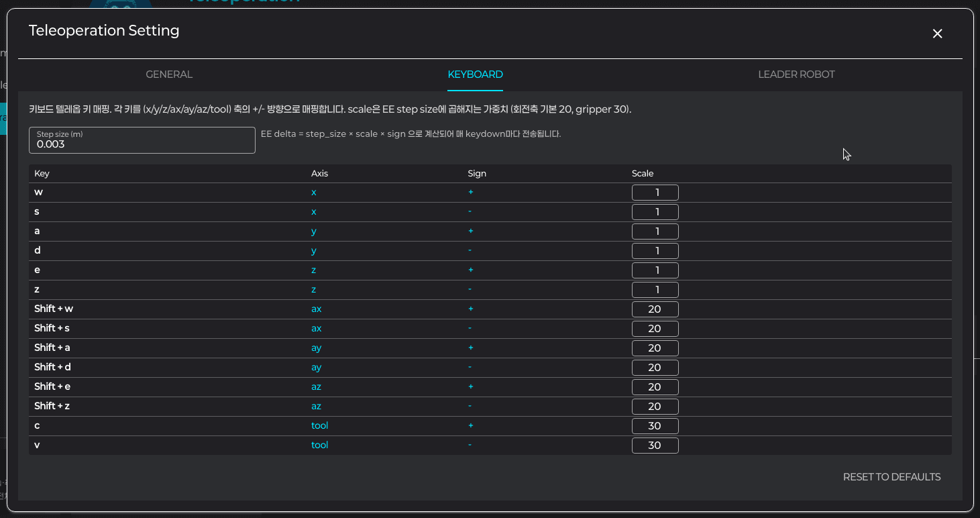
Task: Click the Step size (m) input field
Action: tap(142, 140)
